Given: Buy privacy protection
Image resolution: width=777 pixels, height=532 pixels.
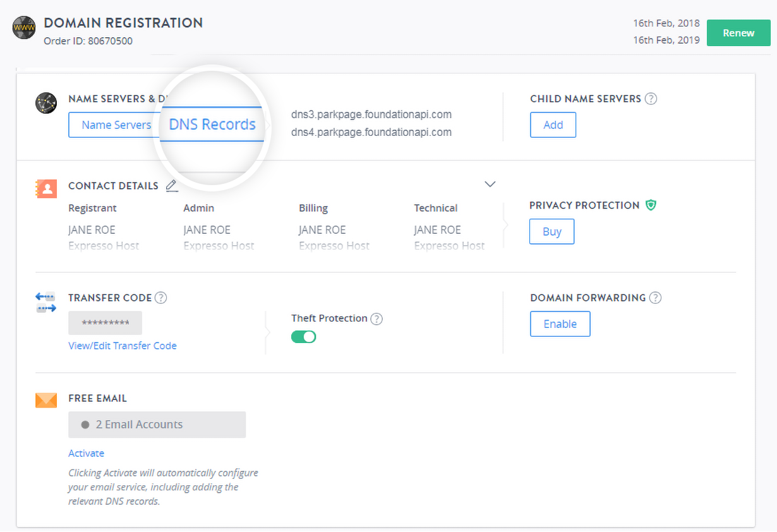Looking at the screenshot, I should pos(551,232).
